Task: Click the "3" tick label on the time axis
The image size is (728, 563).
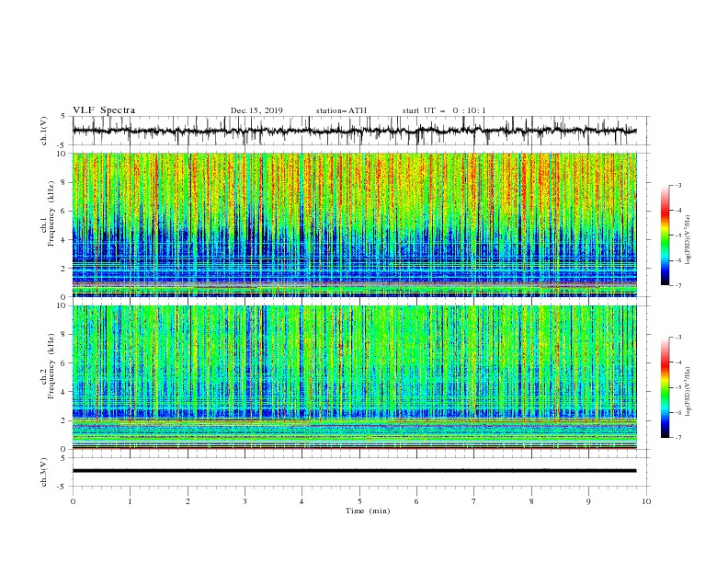Action: pyautogui.click(x=245, y=501)
